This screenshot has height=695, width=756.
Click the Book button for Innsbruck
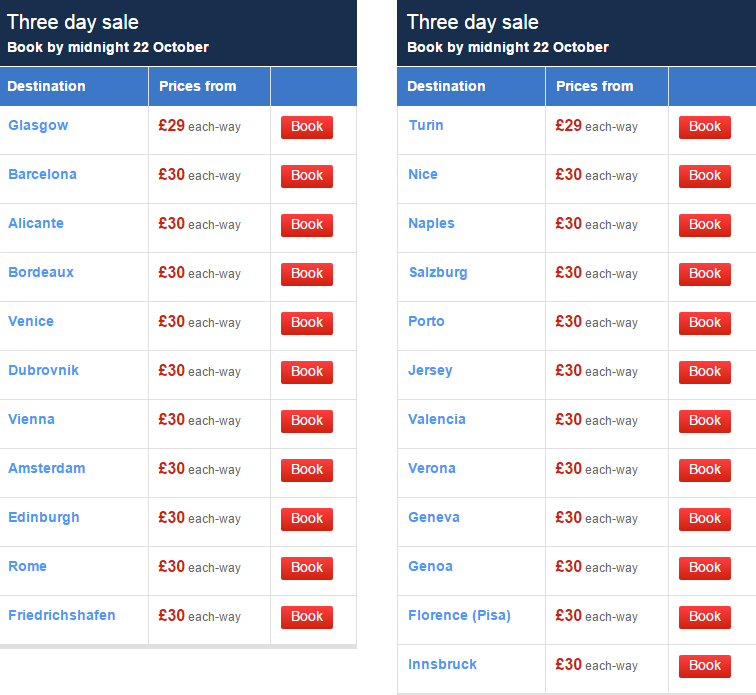pos(704,666)
